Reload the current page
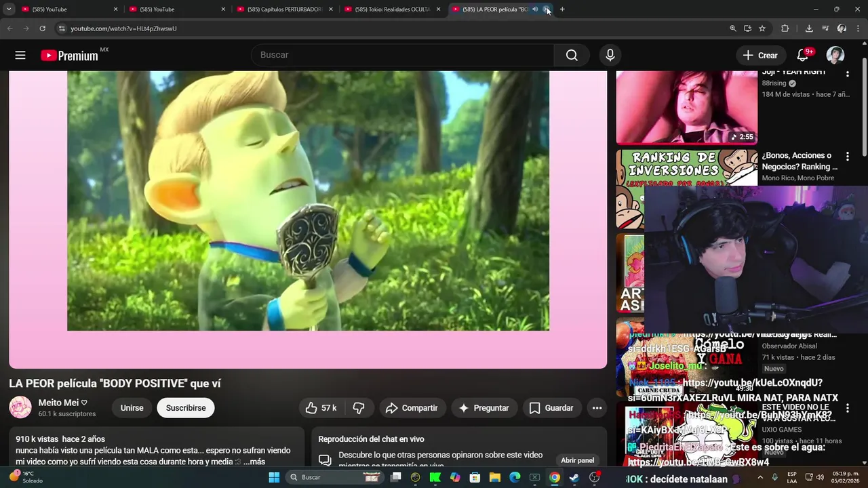Image resolution: width=868 pixels, height=488 pixels. [42, 28]
